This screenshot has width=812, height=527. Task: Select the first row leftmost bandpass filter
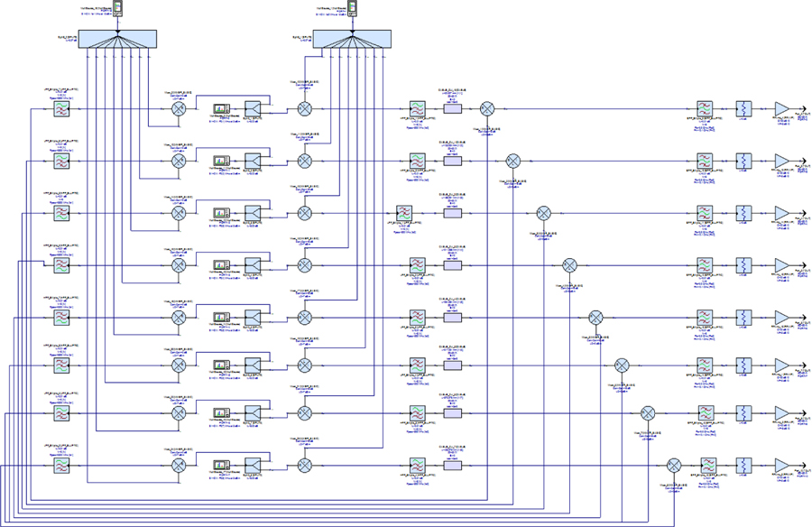61,109
